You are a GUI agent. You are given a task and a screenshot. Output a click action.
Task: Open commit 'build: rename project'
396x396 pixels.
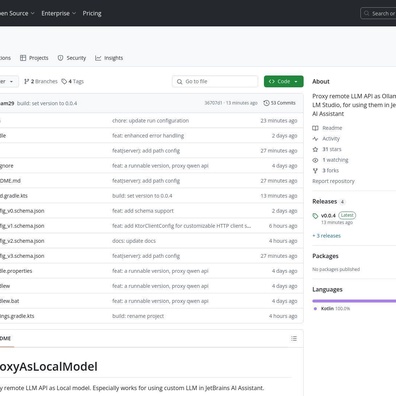click(138, 316)
